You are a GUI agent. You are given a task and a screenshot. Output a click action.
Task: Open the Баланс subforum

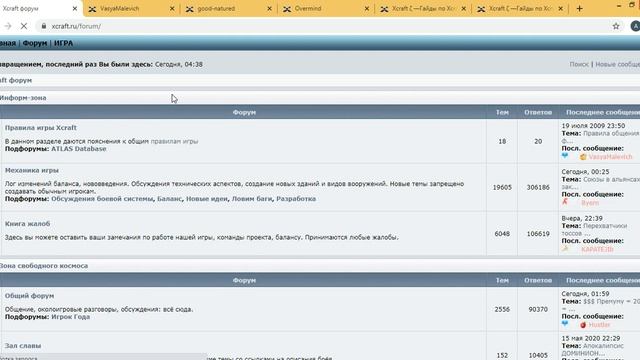(169, 199)
